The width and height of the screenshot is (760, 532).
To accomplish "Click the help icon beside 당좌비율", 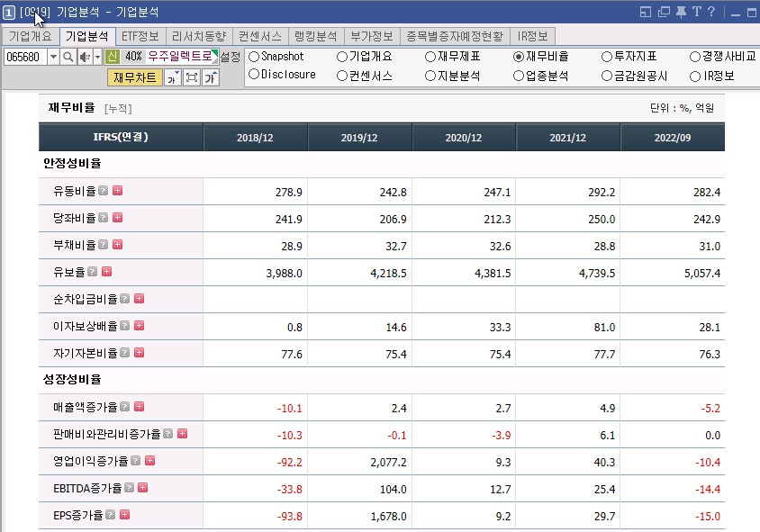I will tap(103, 218).
